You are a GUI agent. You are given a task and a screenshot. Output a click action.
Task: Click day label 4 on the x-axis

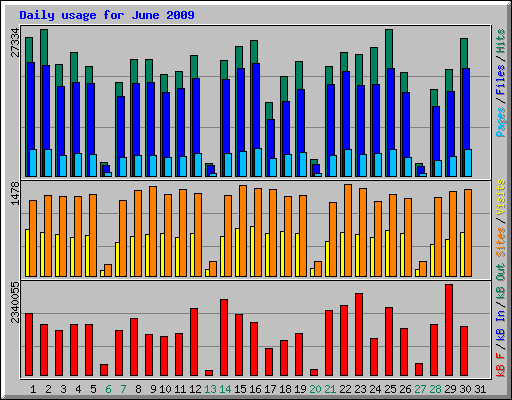click(78, 389)
